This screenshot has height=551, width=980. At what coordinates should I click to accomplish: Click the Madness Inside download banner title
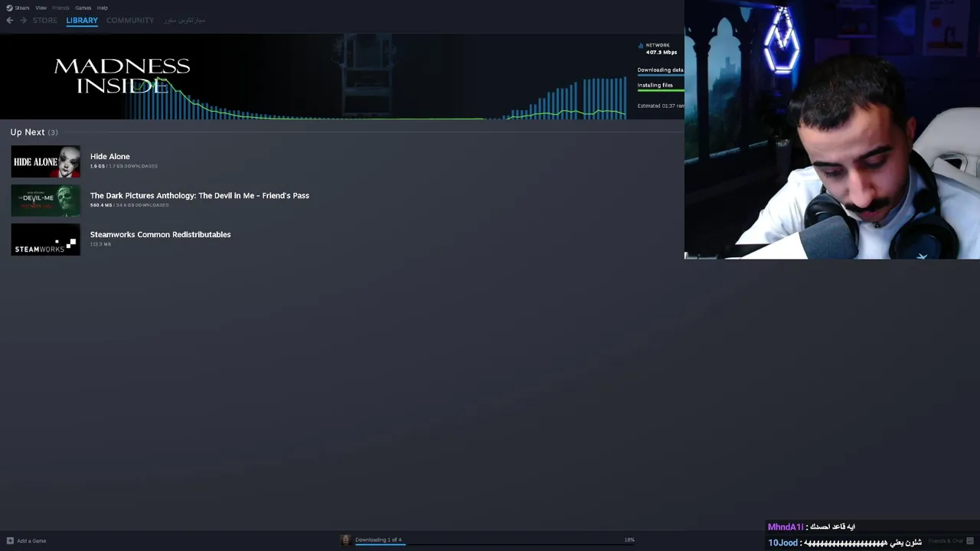coord(122,76)
